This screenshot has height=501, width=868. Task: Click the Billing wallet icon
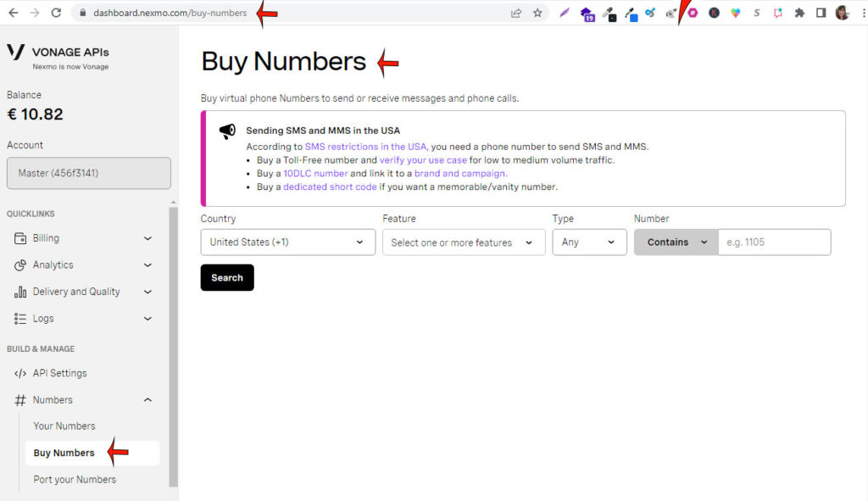point(20,238)
